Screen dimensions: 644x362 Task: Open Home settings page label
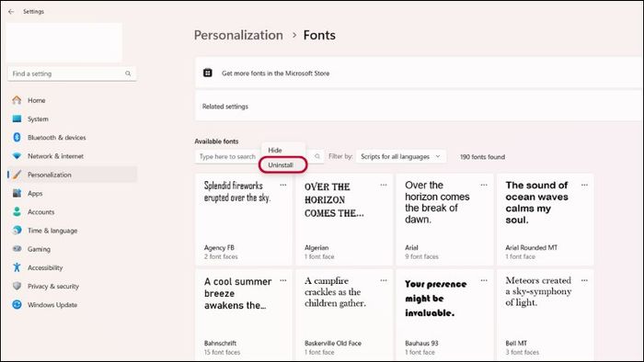(x=37, y=100)
